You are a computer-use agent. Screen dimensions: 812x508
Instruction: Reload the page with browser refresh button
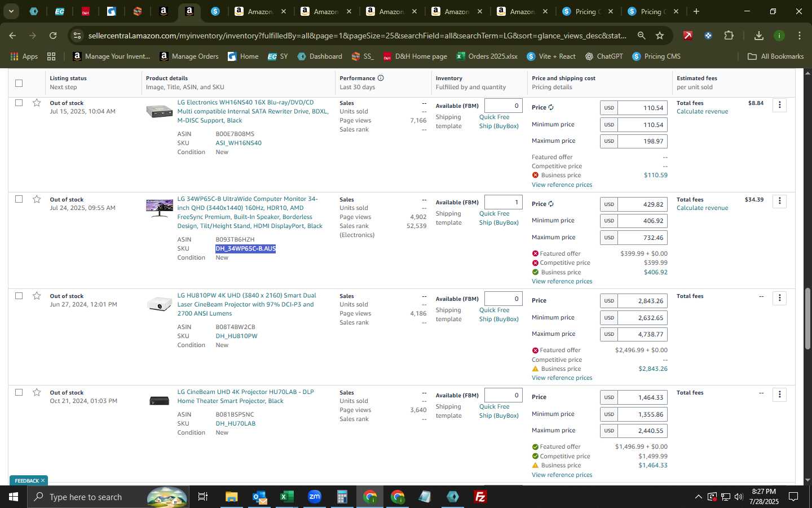pyautogui.click(x=53, y=36)
